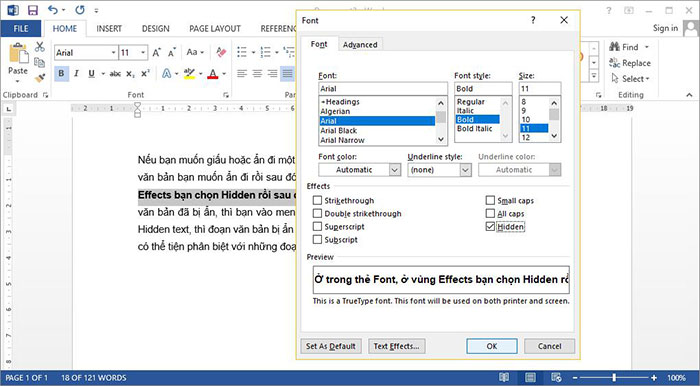This screenshot has height=386, width=700.
Task: Click the Clear Formatting eraser icon
Action: pos(221,52)
